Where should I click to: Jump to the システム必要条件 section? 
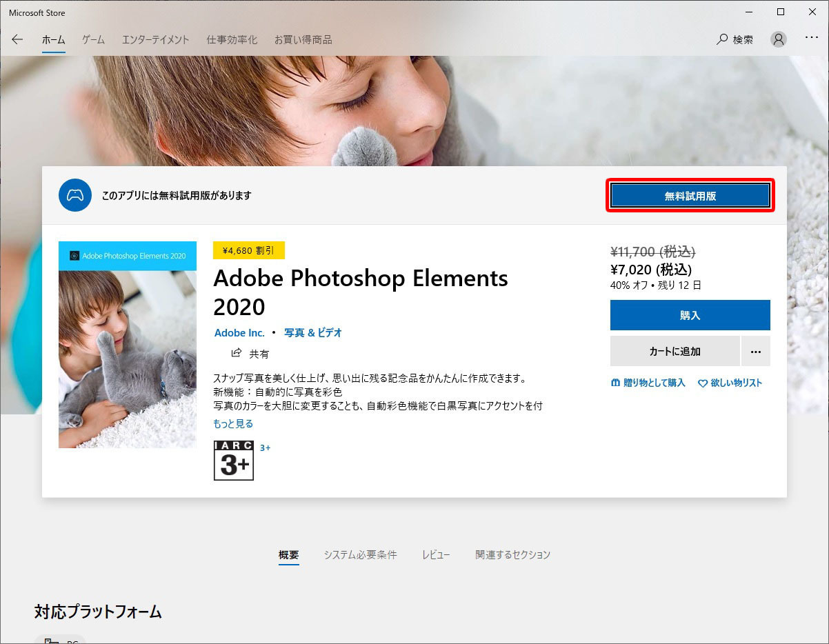point(361,554)
